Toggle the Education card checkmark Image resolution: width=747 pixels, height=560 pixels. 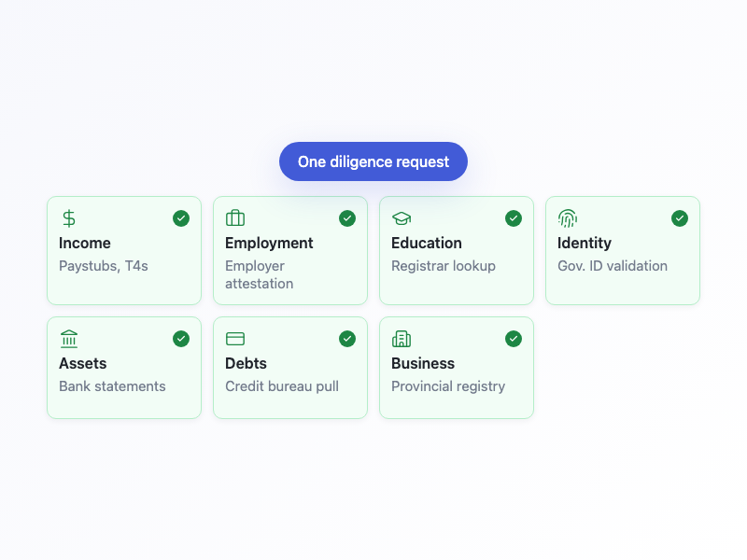[x=514, y=218]
